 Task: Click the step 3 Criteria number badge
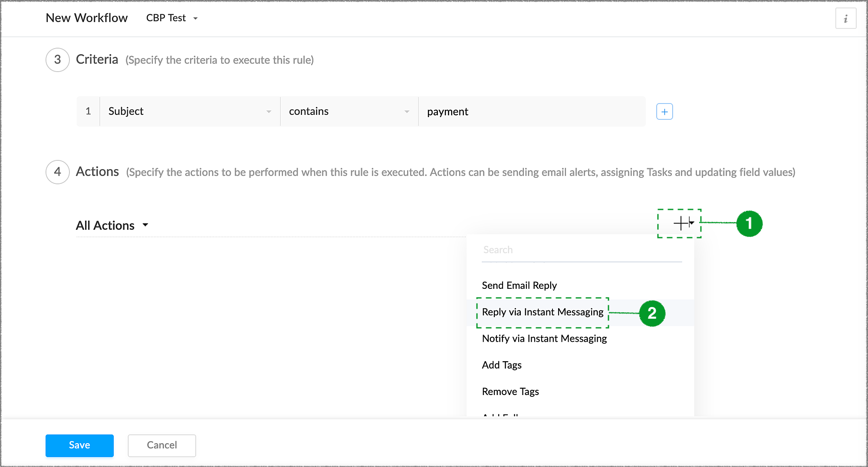(57, 60)
